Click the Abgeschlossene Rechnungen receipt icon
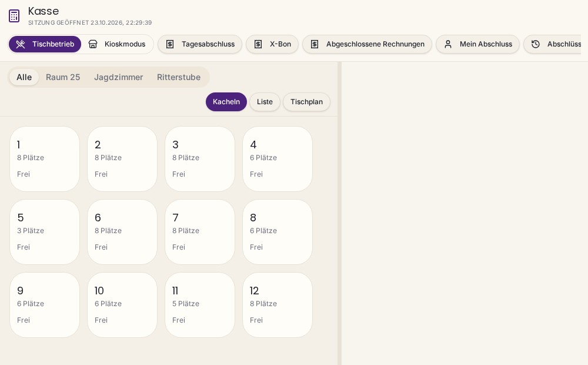This screenshot has height=365, width=588. (315, 44)
